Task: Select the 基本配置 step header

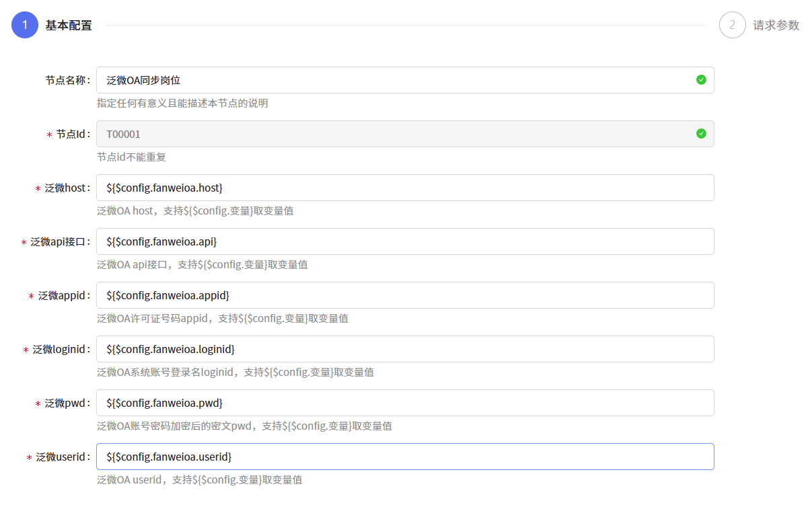Action: pos(69,24)
